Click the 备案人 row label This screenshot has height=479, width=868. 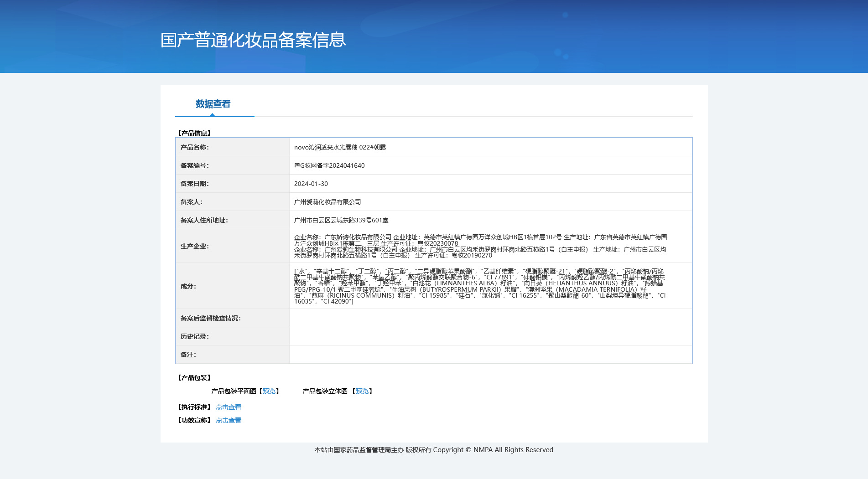192,202
